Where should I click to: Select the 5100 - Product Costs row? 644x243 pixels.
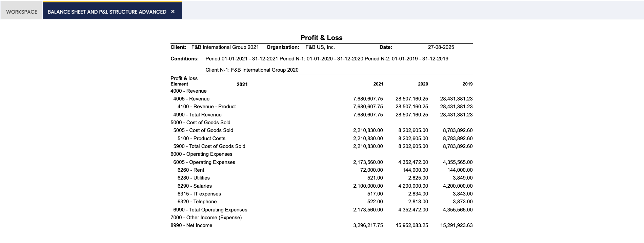point(201,138)
